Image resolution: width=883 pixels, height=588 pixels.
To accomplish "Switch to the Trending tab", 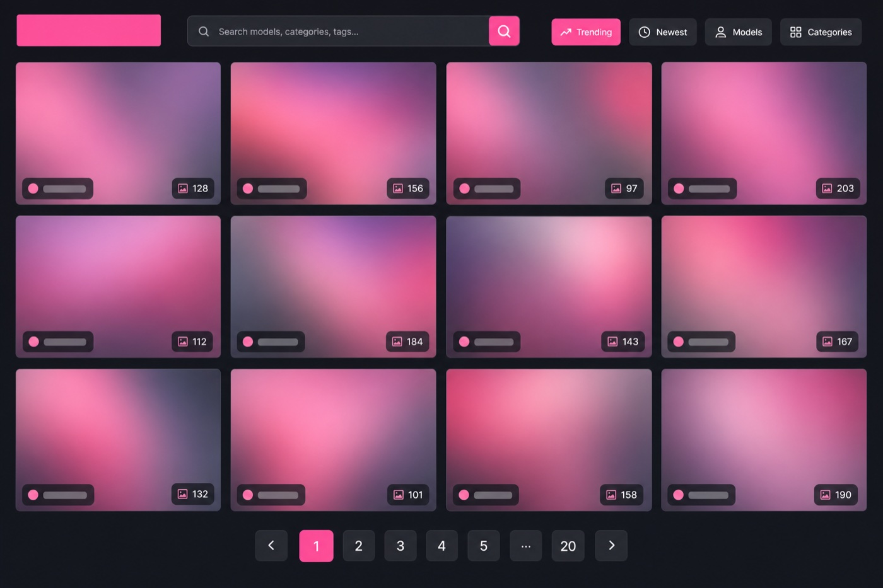I will coord(586,32).
